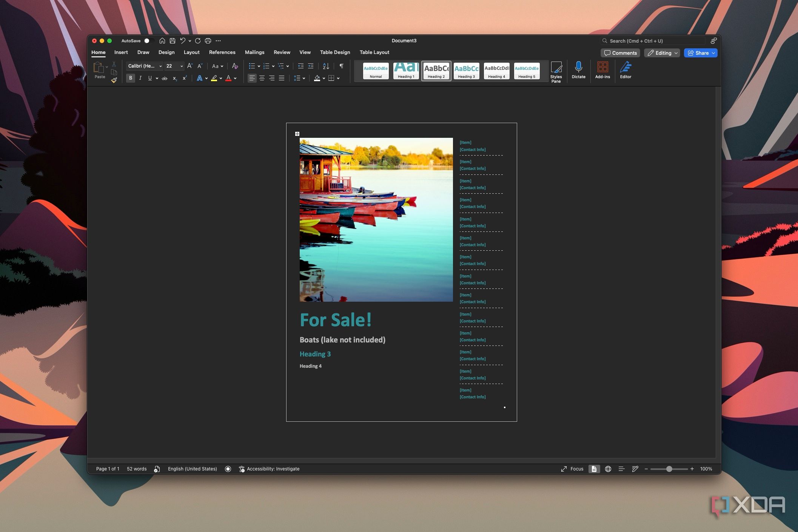Start Dictate with the microphone icon
The height and width of the screenshot is (532, 798).
(x=578, y=70)
